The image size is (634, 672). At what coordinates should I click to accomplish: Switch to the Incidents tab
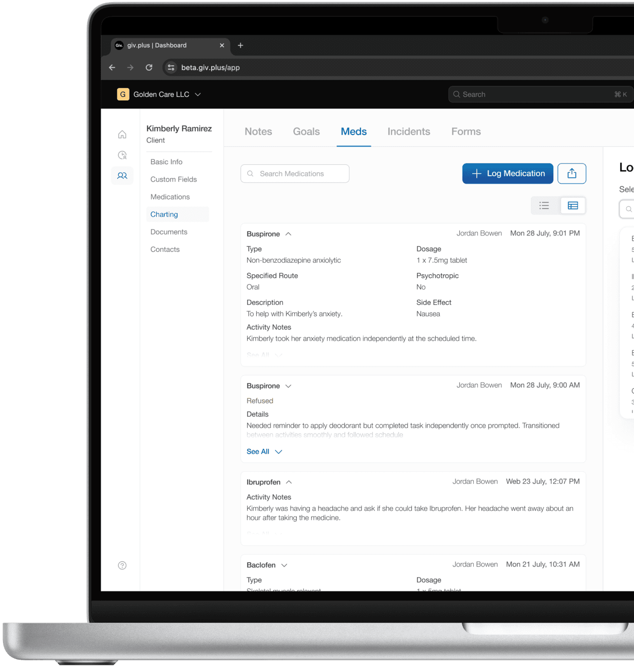(408, 132)
